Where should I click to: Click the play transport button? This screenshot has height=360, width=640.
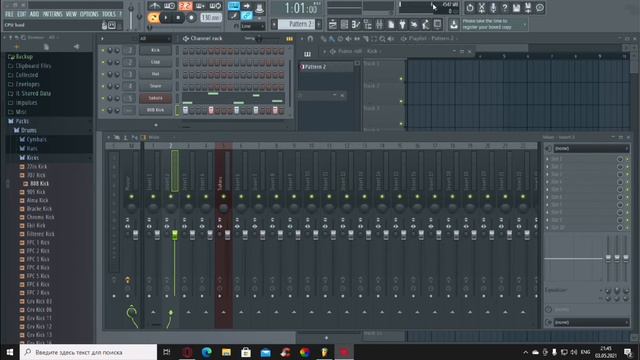166,18
